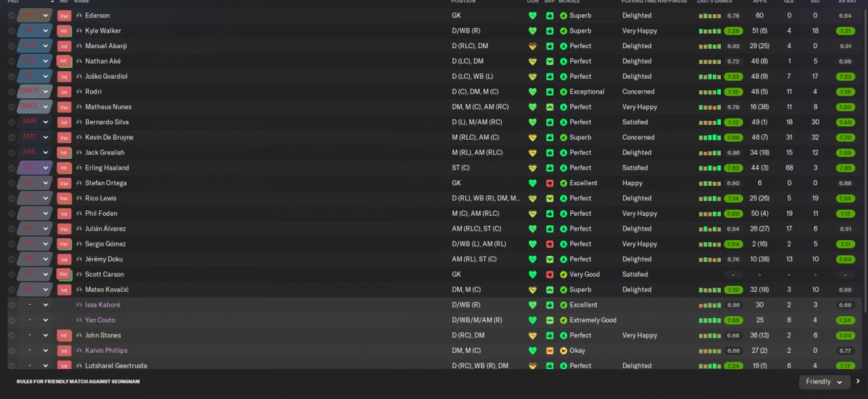Open Rodri's DMCR position dropdown
This screenshot has height=399, width=868.
click(x=35, y=92)
